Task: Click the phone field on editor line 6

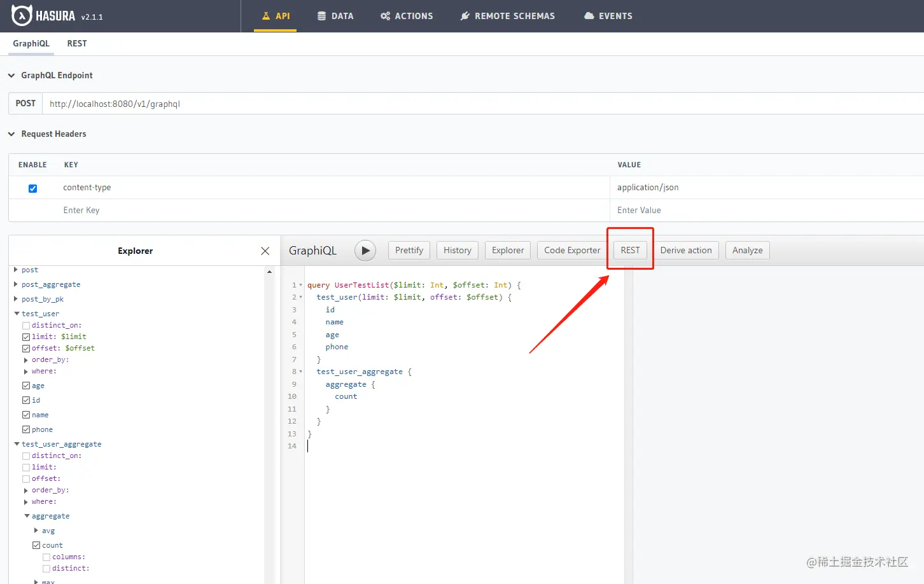Action: pyautogui.click(x=337, y=347)
